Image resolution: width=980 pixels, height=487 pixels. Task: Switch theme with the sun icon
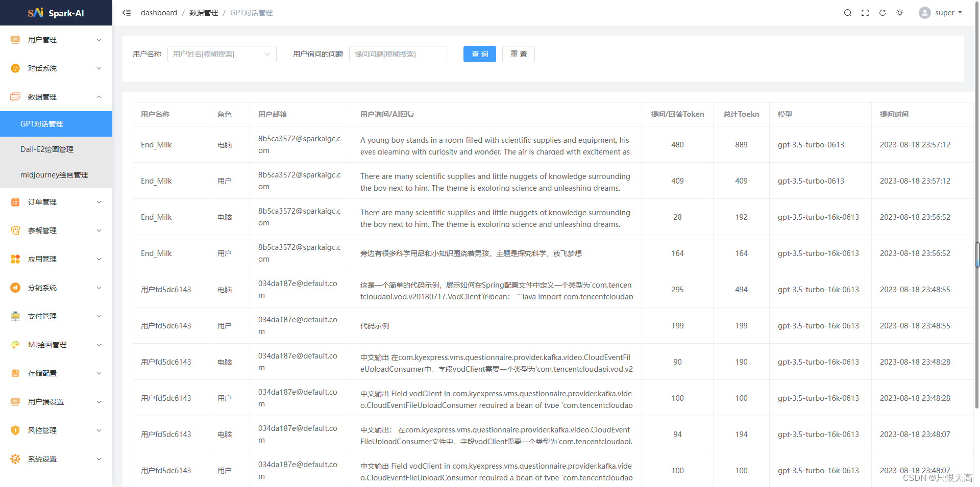(900, 13)
